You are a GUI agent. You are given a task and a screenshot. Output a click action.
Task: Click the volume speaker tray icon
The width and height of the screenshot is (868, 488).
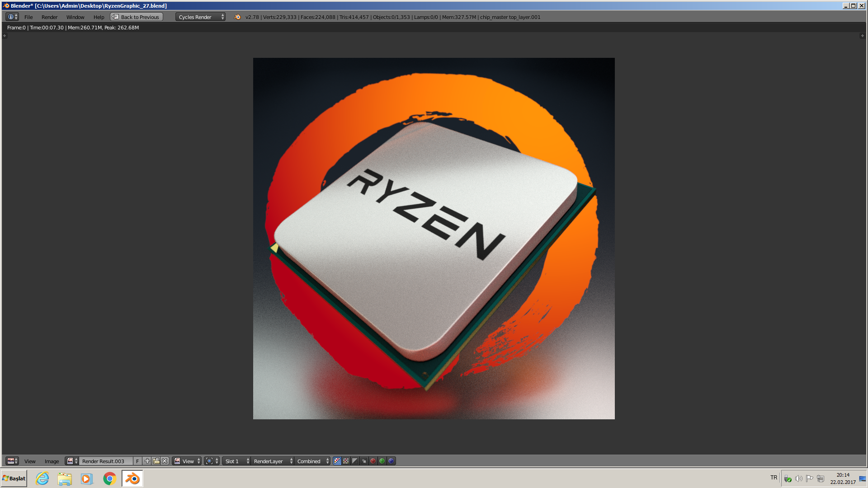coord(799,479)
